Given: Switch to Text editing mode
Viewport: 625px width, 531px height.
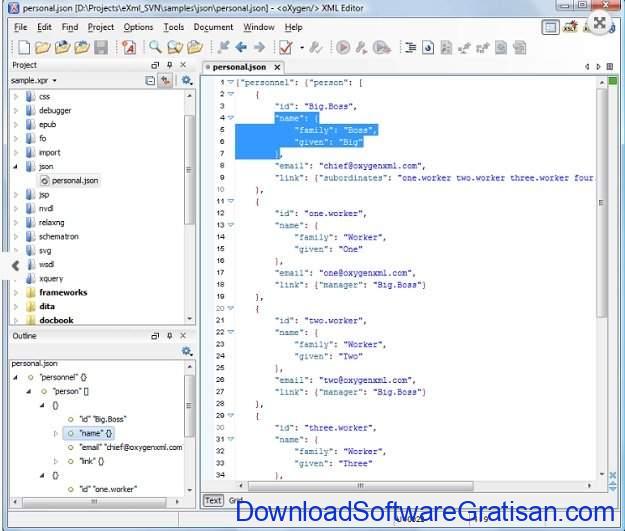Looking at the screenshot, I should [x=213, y=500].
